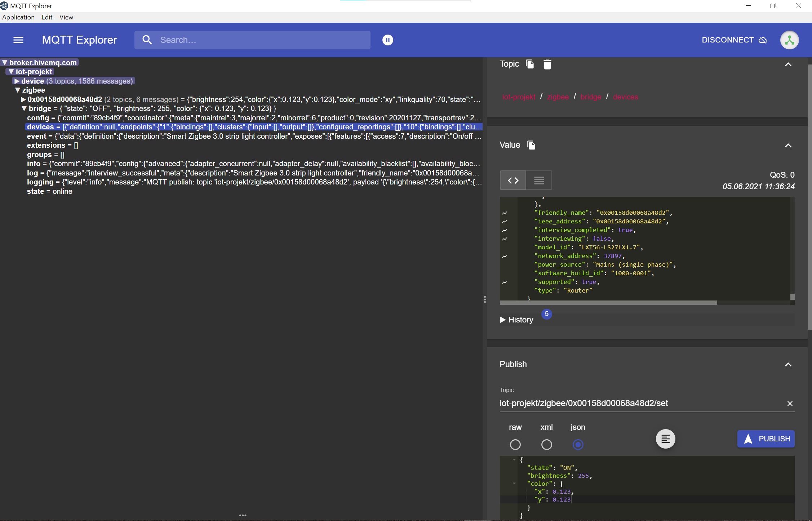Pause topic updates with pause button
This screenshot has height=521, width=812.
(x=387, y=40)
